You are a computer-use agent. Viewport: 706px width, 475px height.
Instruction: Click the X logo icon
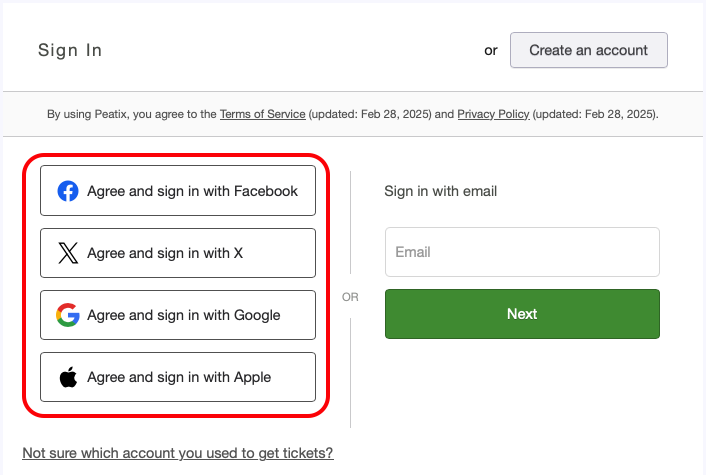[x=68, y=253]
